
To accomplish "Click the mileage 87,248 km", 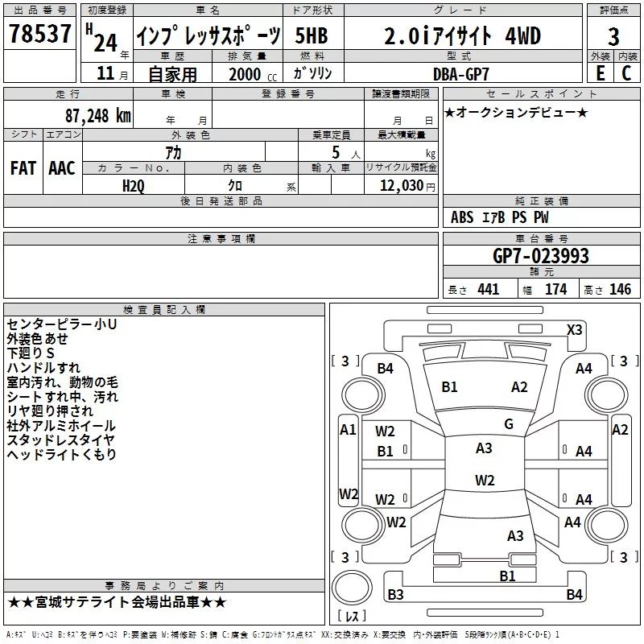I will coord(98,115).
